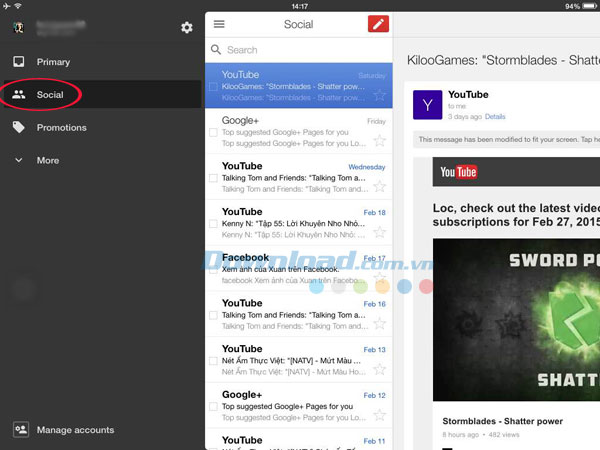
Task: Check the battery status icon
Action: 590,6
